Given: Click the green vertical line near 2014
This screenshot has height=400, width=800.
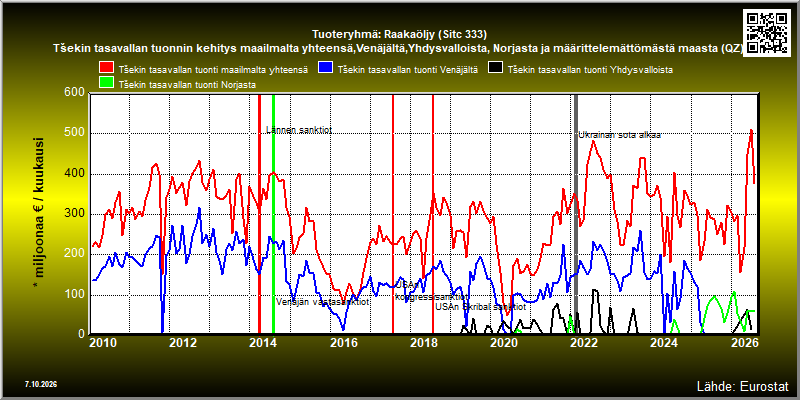Looking at the screenshot, I should click(273, 214).
